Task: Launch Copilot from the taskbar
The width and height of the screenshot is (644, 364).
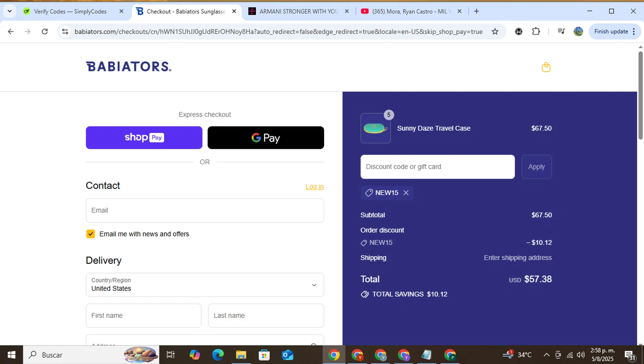Action: point(195,355)
